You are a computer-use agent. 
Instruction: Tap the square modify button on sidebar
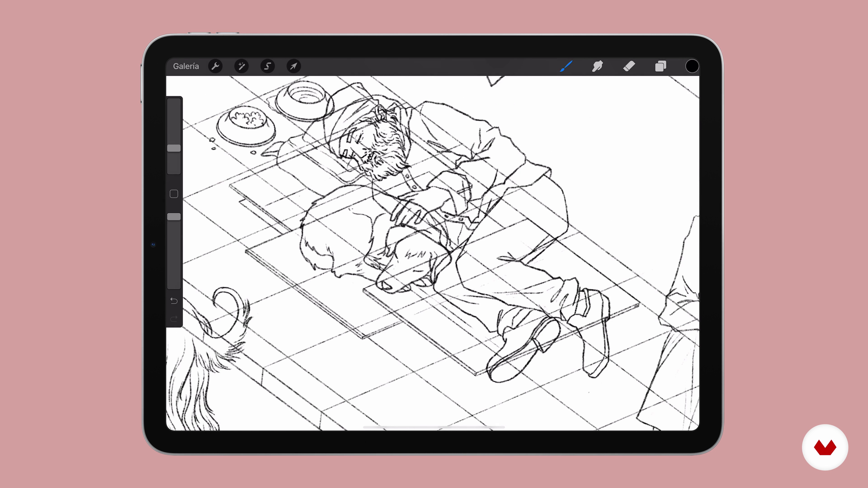[174, 194]
